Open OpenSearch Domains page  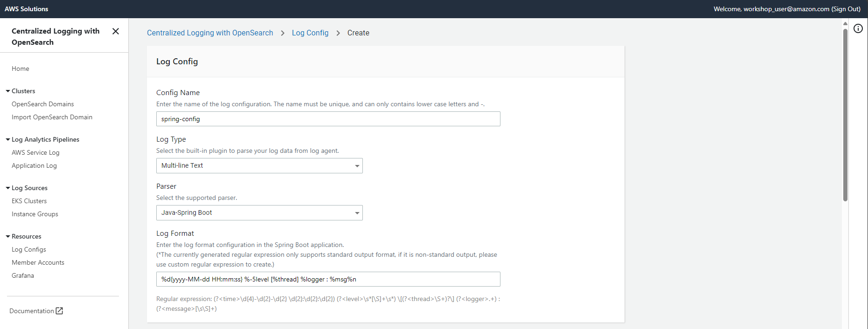[43, 104]
